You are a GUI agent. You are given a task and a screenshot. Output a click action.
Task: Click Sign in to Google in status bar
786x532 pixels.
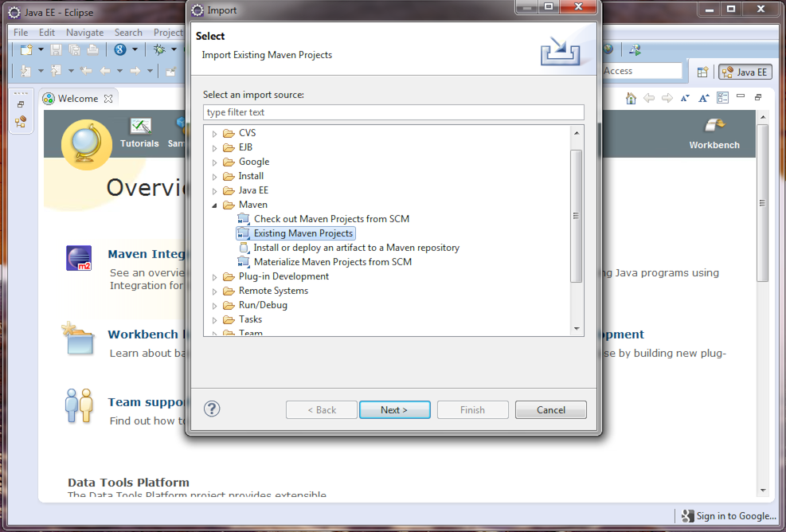point(729,516)
